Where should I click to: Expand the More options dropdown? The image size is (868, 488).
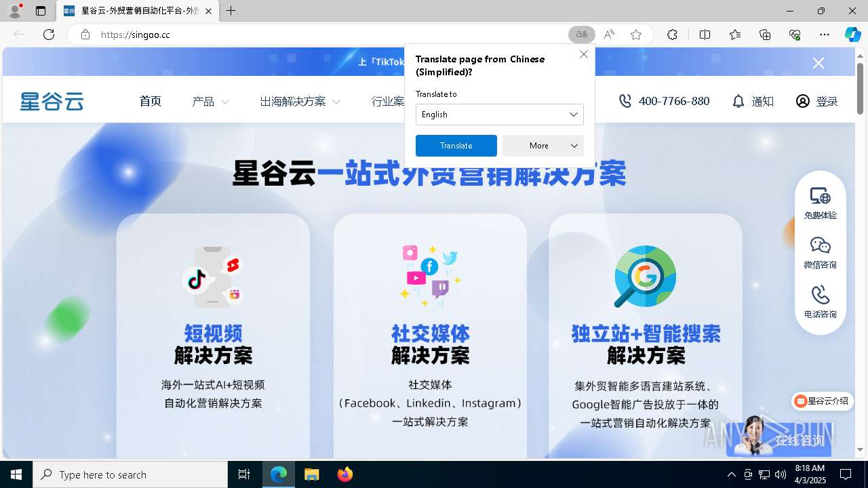[x=543, y=146]
